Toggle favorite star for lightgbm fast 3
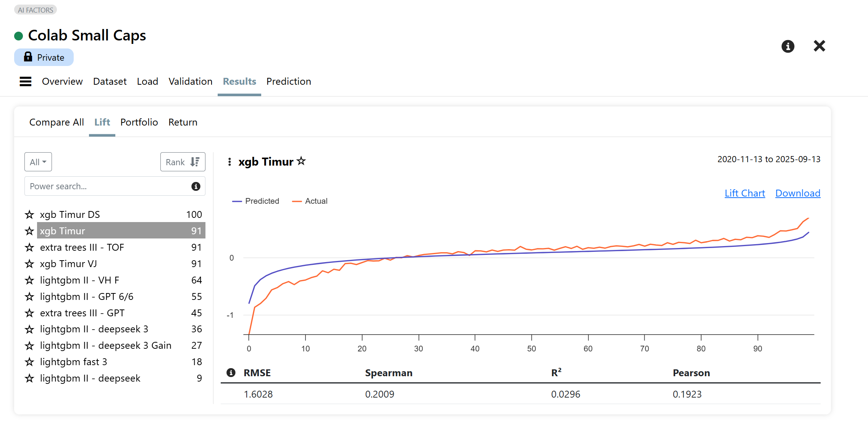 pyautogui.click(x=29, y=362)
